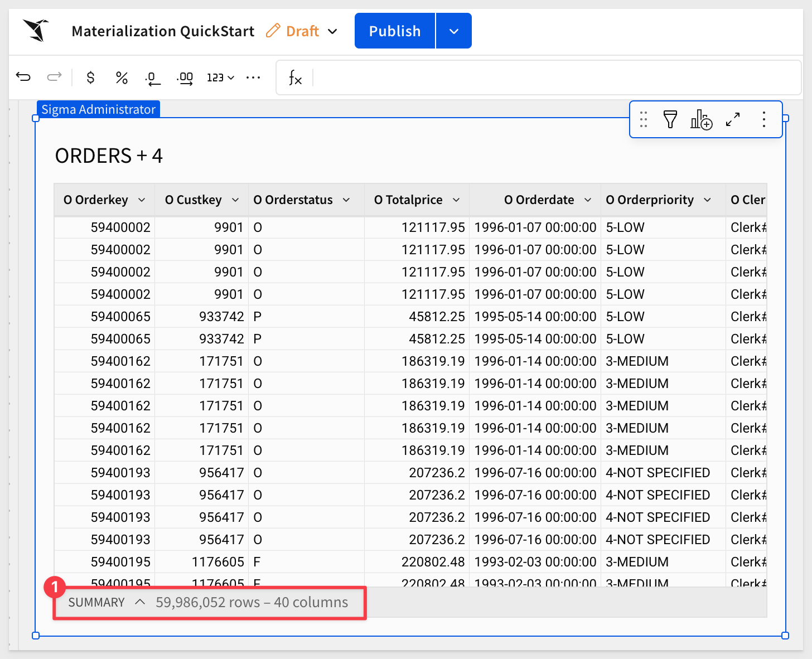
Task: Click the first 933742 Custkey cell
Action: coord(201,317)
